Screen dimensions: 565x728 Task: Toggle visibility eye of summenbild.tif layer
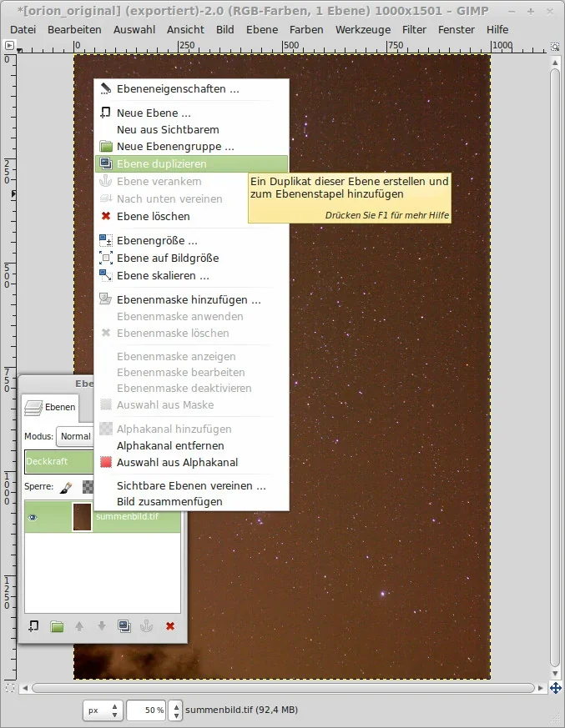(33, 518)
